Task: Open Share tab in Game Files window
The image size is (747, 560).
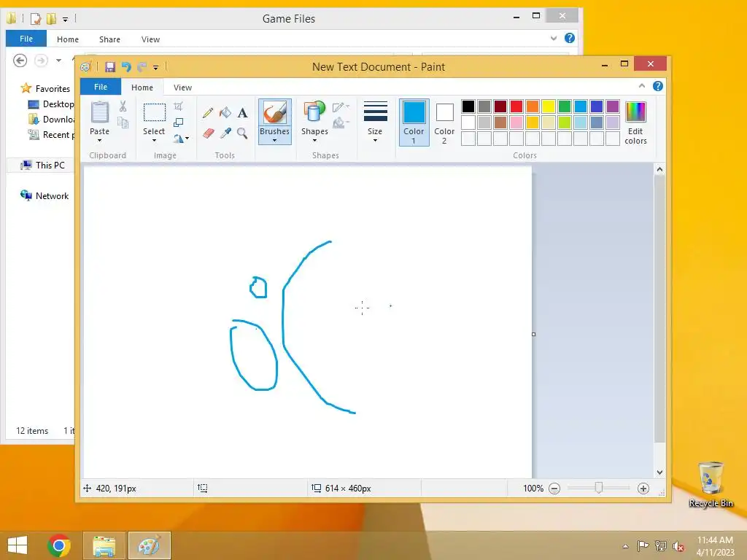Action: [109, 39]
